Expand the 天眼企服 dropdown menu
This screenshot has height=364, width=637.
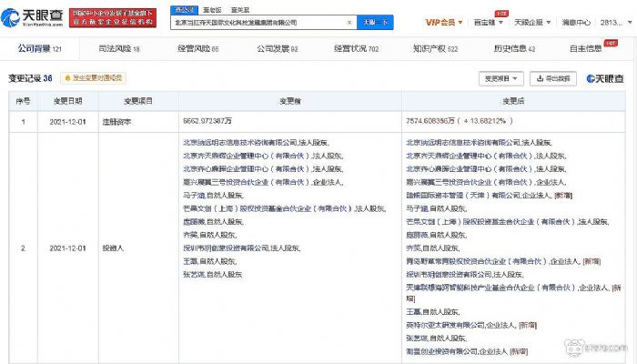532,23
